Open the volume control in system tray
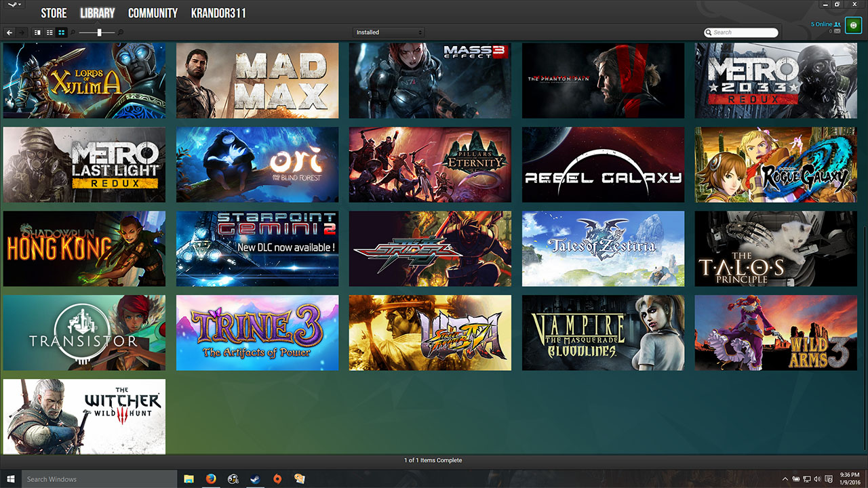 pyautogui.click(x=816, y=479)
